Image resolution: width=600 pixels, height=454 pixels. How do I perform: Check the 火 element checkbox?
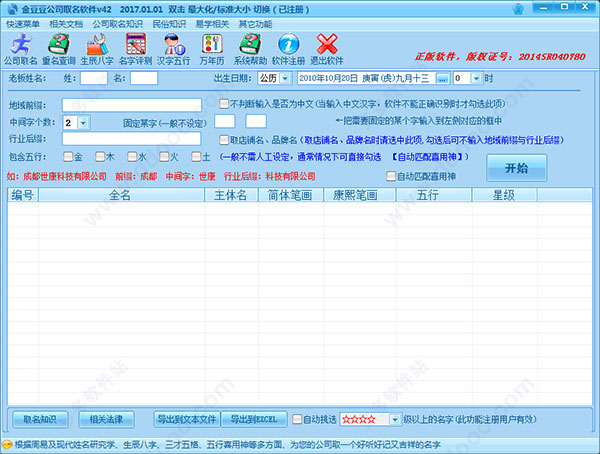[164, 156]
